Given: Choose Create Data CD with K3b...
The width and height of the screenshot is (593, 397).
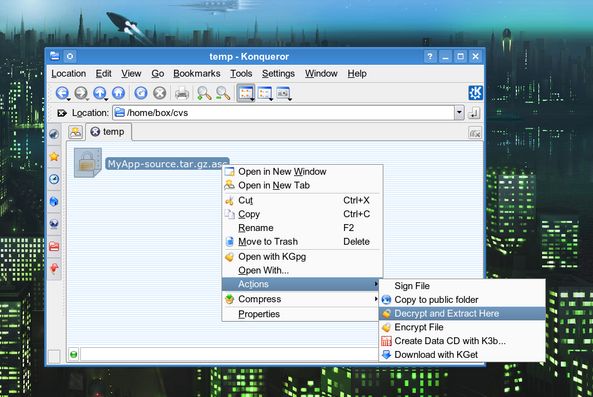Looking at the screenshot, I should [x=462, y=341].
